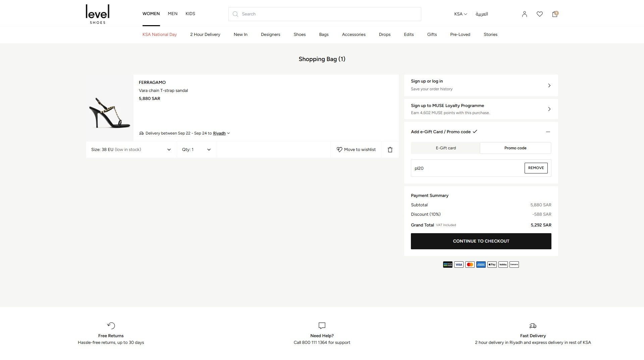Open the Qty dropdown

[x=197, y=150]
